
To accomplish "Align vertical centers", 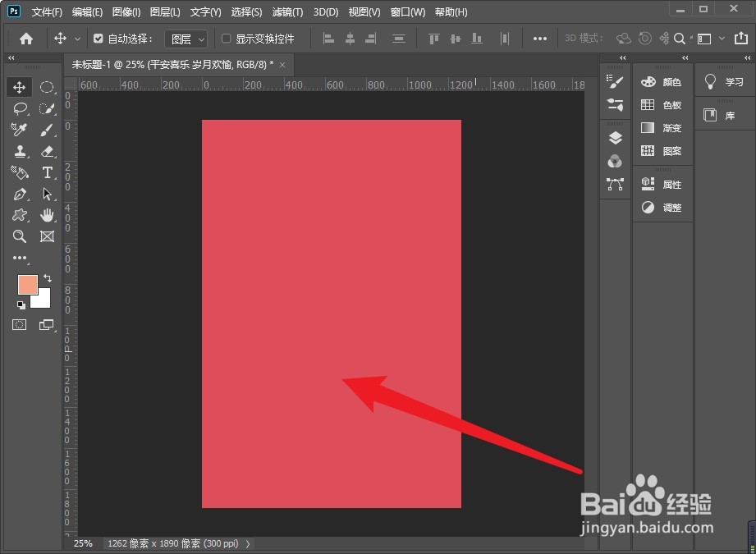I will 455,39.
